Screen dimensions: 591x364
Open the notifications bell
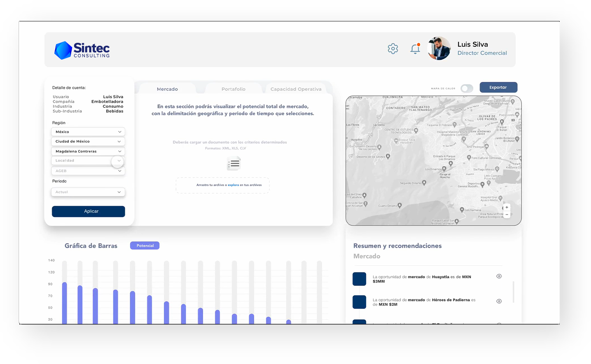tap(415, 49)
